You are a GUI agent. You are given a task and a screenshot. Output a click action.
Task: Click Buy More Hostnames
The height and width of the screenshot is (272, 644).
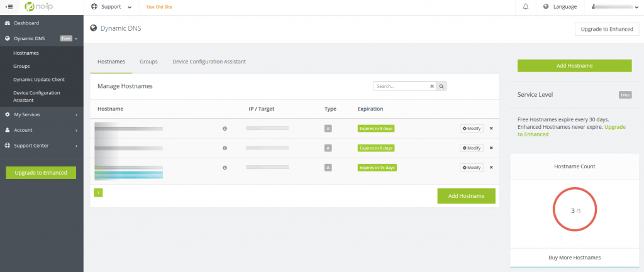point(575,258)
